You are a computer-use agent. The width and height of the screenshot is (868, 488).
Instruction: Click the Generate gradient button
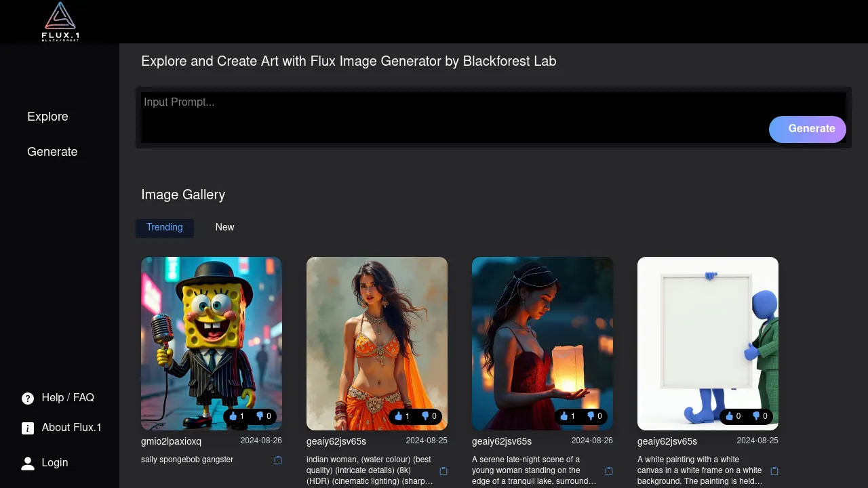808,129
